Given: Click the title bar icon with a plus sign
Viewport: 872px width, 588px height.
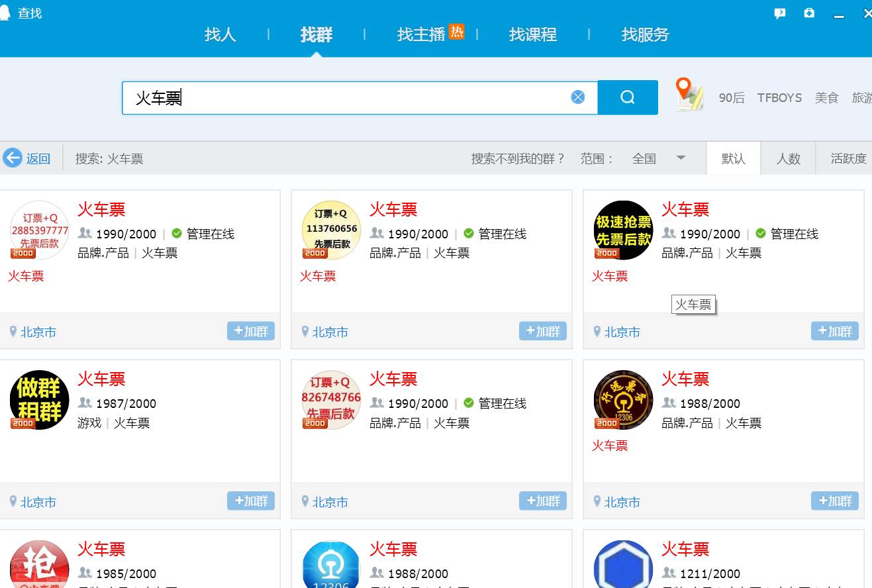Looking at the screenshot, I should coord(809,13).
